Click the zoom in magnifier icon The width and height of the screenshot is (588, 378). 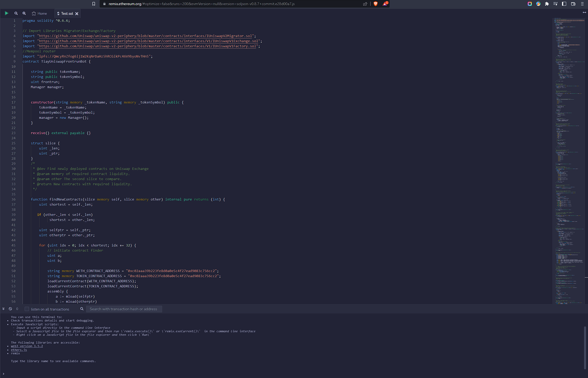[x=24, y=13]
